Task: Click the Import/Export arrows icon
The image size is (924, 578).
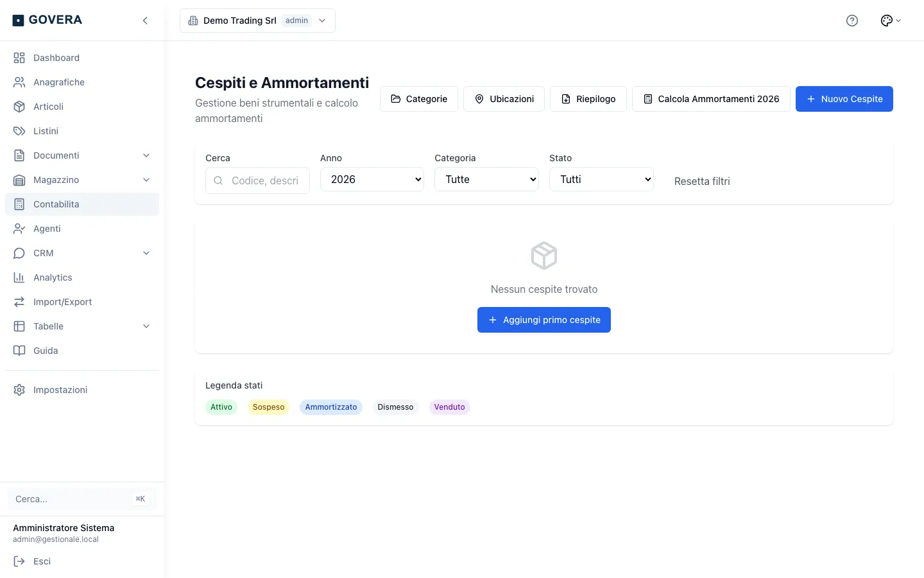Action: tap(19, 302)
